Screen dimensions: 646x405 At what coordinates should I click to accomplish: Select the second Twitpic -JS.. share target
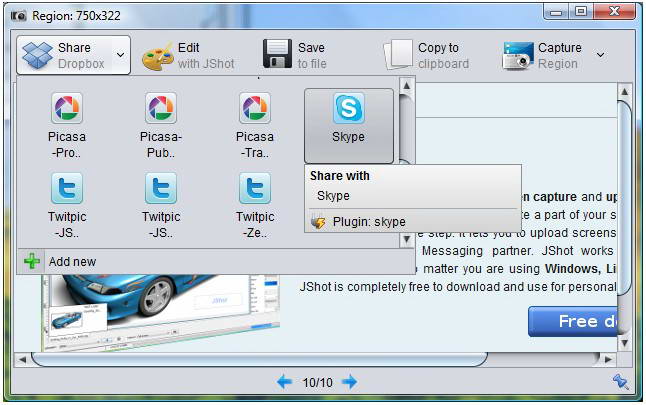(161, 205)
